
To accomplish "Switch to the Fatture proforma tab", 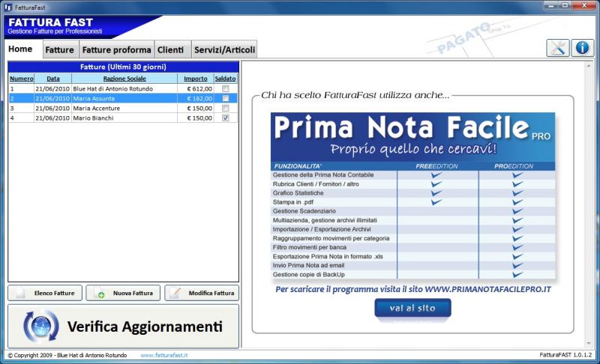I will [116, 50].
